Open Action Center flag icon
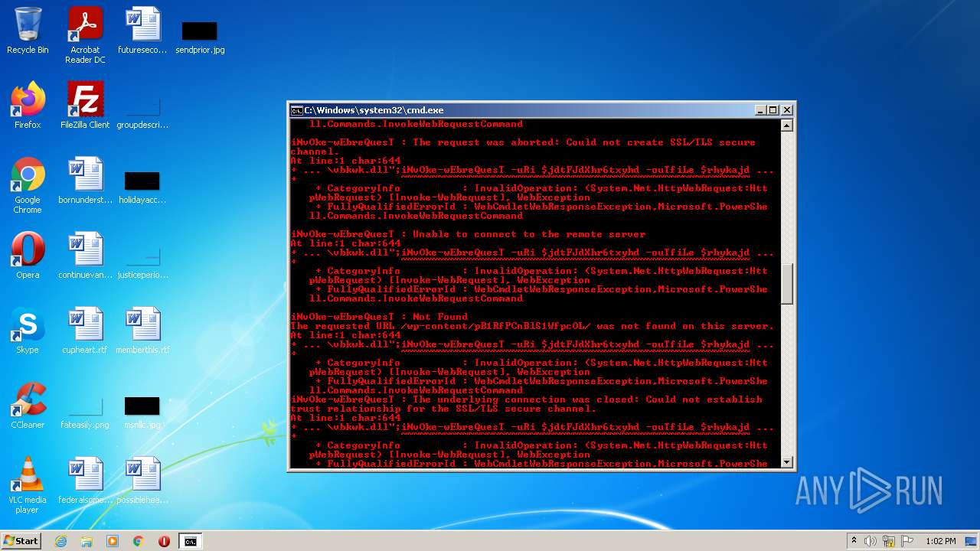Screen dimensions: 980x551 pyautogui.click(x=906, y=541)
